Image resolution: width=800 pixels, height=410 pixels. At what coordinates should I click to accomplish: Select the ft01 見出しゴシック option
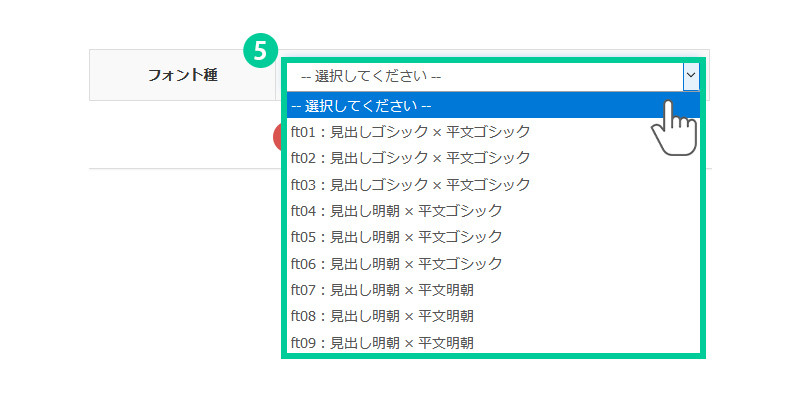[410, 131]
